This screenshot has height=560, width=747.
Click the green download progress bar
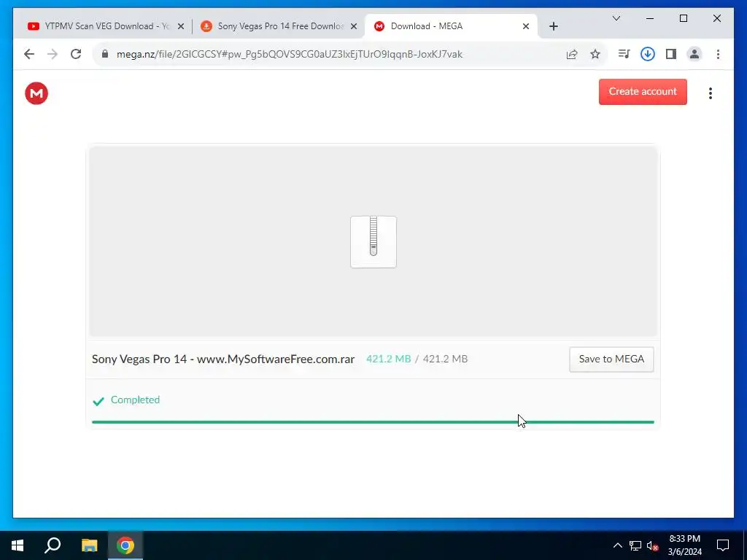(373, 422)
